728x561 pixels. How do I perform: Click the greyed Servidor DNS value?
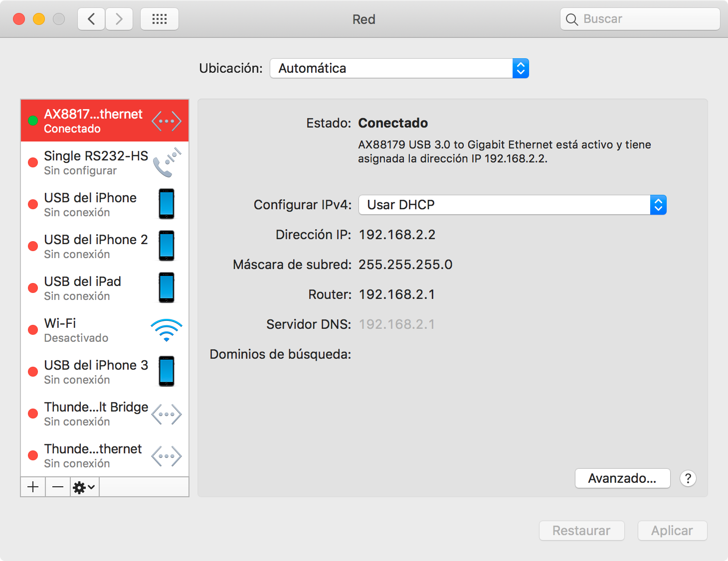(x=397, y=324)
